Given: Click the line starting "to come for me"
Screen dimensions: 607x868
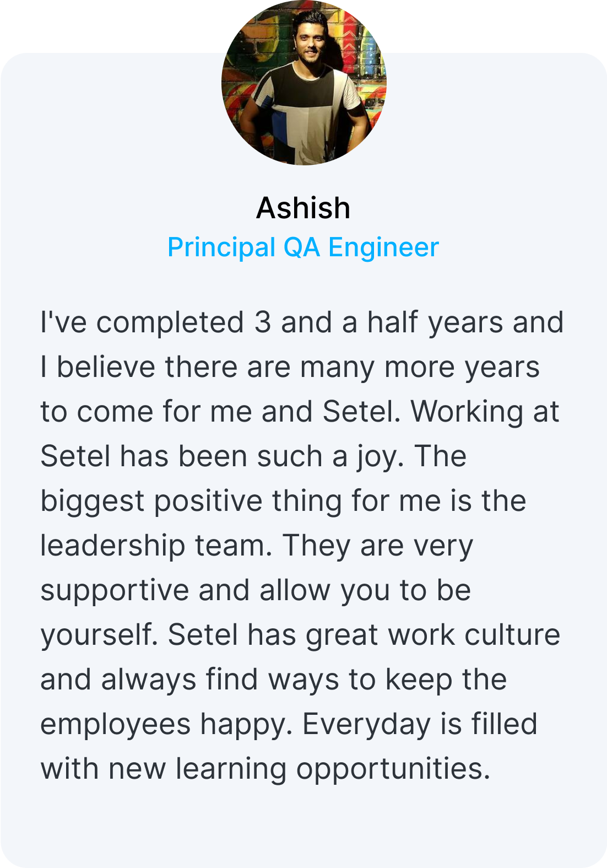Looking at the screenshot, I should click(300, 412).
